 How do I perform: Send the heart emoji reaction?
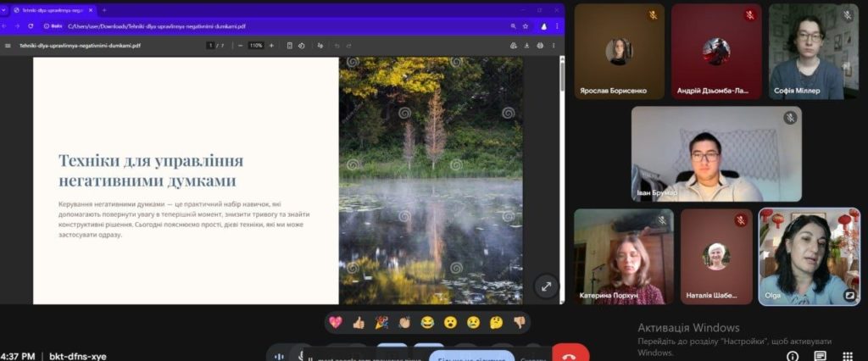336,322
